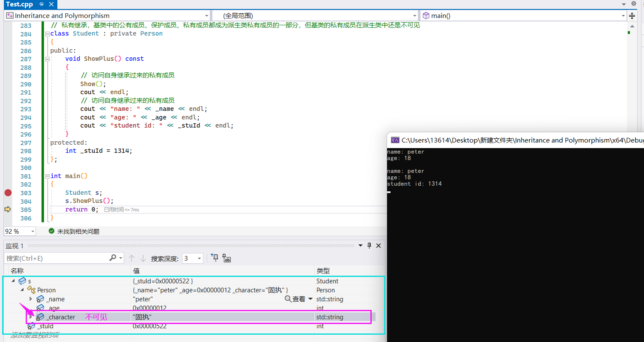Click the current statement arrow on line 305
This screenshot has height=342, width=644.
8,209
